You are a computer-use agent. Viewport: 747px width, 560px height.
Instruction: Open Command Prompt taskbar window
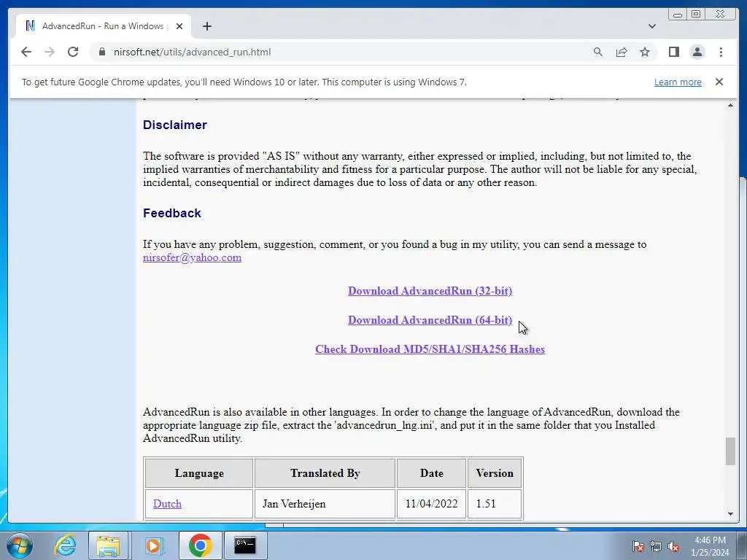point(245,545)
